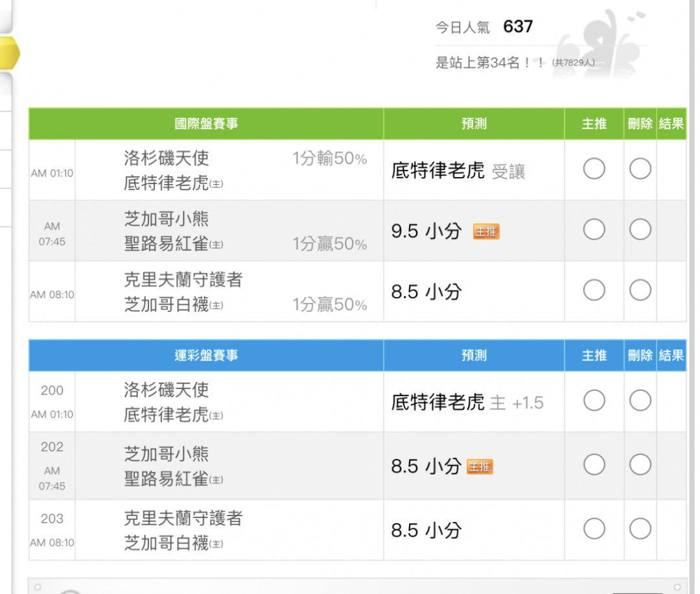
Task: Select 刪除 radio for 國際盤 9.5 小分 row
Action: pos(640,230)
